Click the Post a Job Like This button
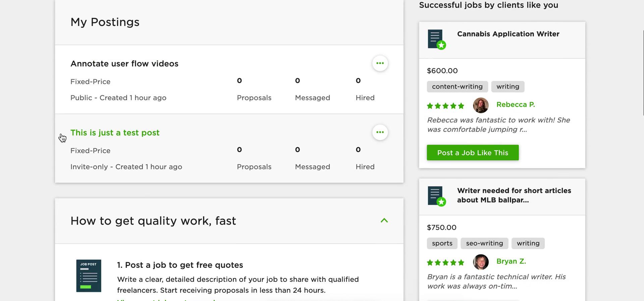Image resolution: width=644 pixels, height=301 pixels. (473, 153)
